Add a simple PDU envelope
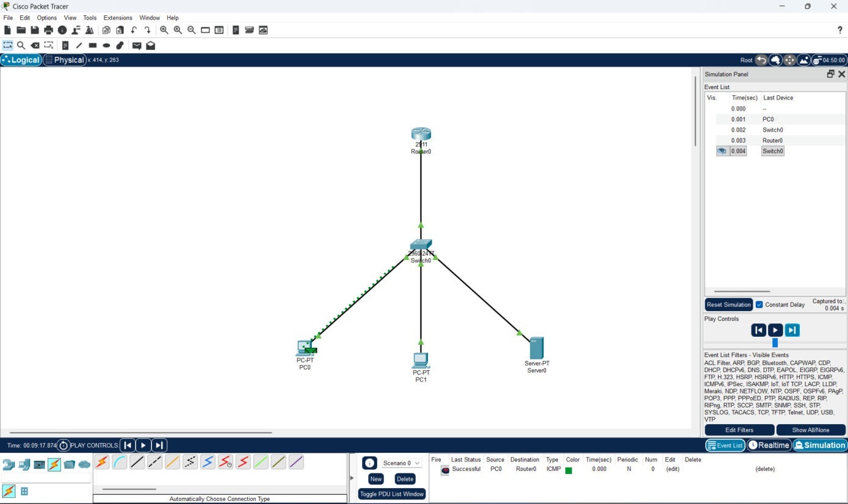Screen dimensions: 848x504 coord(137,45)
